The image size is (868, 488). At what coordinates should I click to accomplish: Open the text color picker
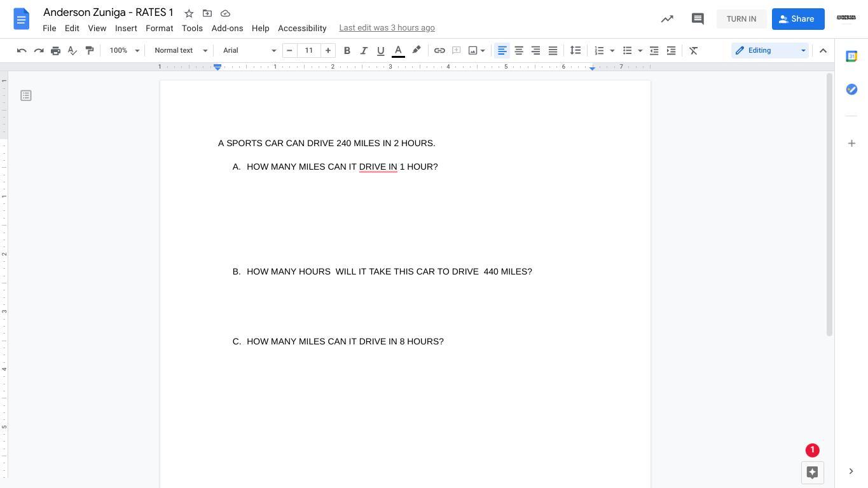398,50
